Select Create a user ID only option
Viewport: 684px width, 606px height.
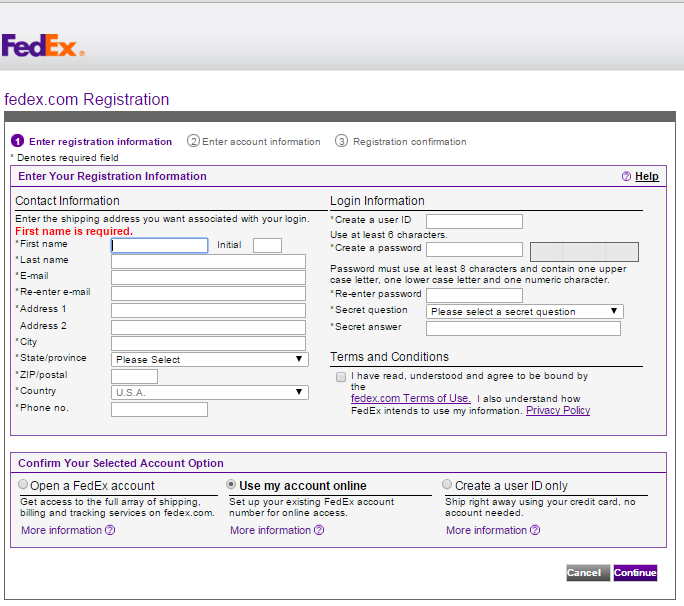447,485
